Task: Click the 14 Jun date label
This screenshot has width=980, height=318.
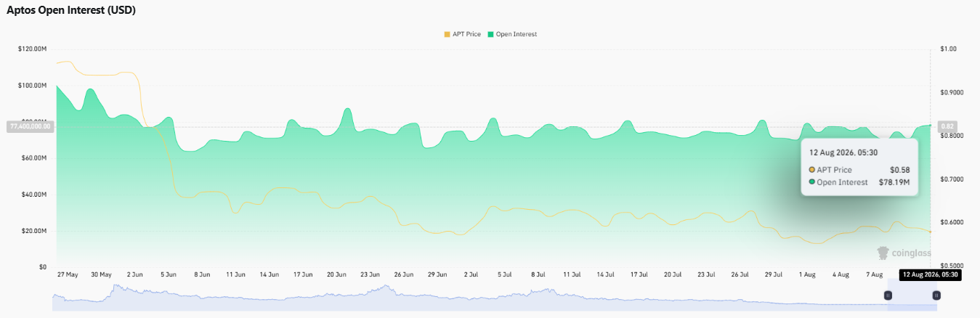Action: tap(269, 275)
